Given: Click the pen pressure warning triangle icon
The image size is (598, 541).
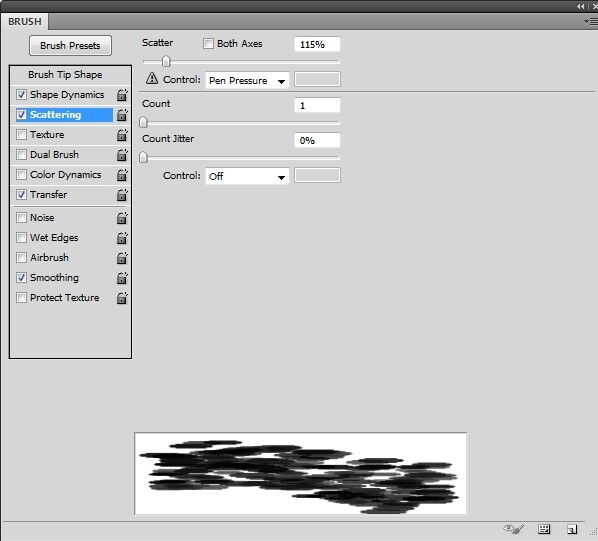Looking at the screenshot, I should 152,78.
